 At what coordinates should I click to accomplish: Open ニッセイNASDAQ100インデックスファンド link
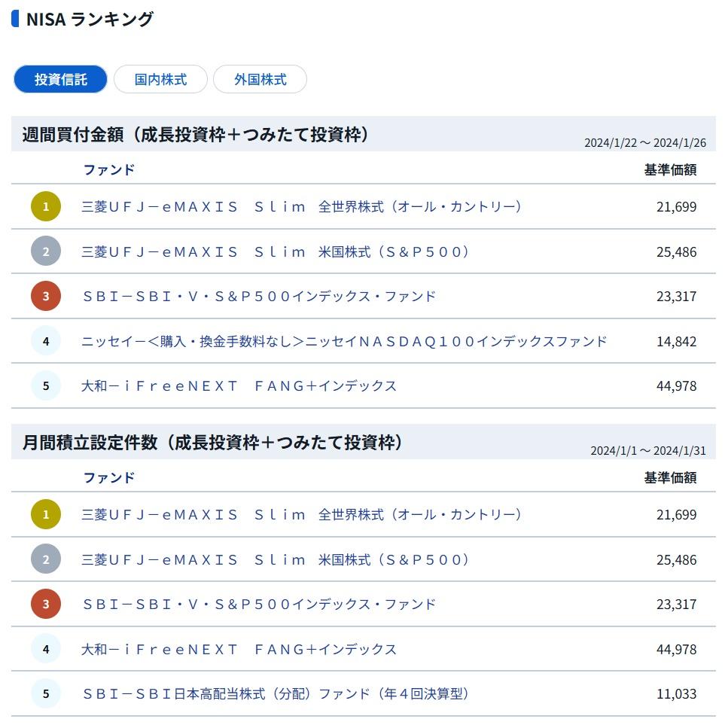[344, 341]
